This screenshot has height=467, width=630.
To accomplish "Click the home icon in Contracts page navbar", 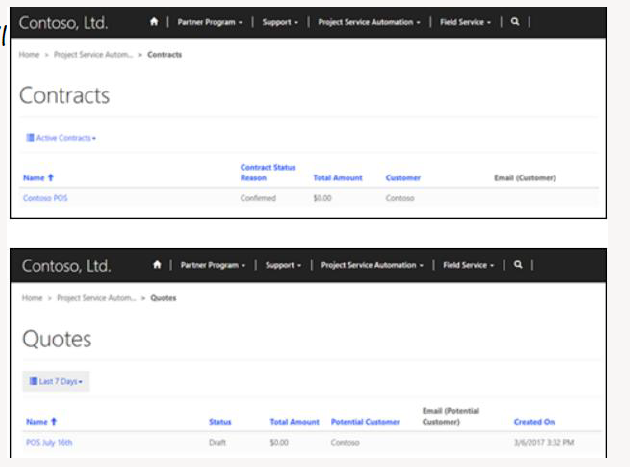I will coord(154,22).
